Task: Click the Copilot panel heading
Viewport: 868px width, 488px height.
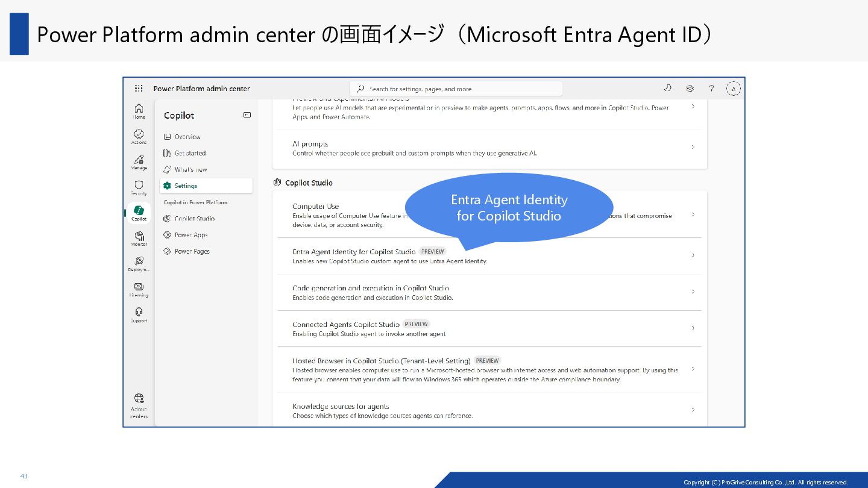Action: click(x=179, y=115)
